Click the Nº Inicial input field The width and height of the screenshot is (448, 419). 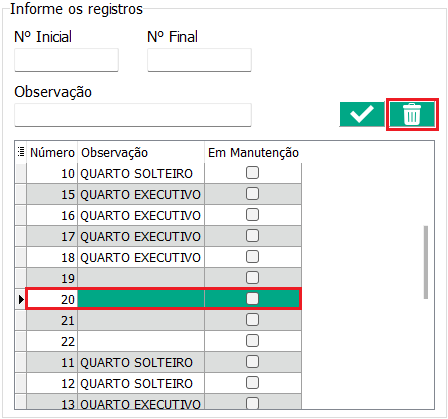click(x=66, y=60)
